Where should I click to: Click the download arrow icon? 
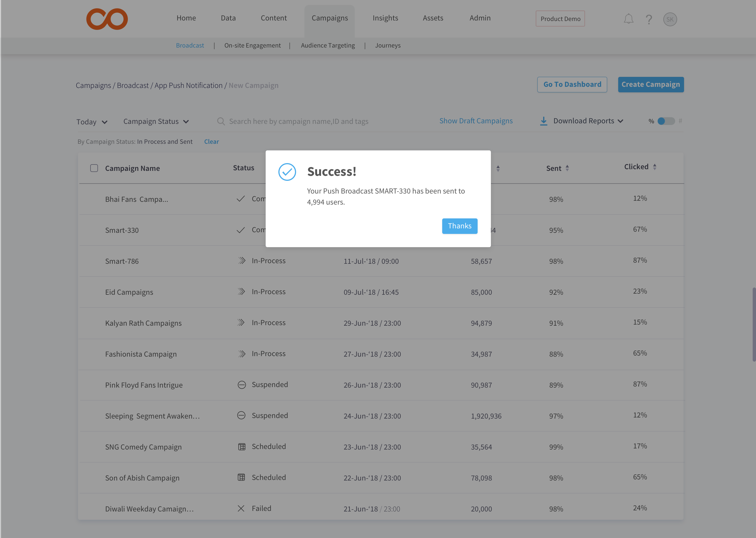tap(543, 121)
